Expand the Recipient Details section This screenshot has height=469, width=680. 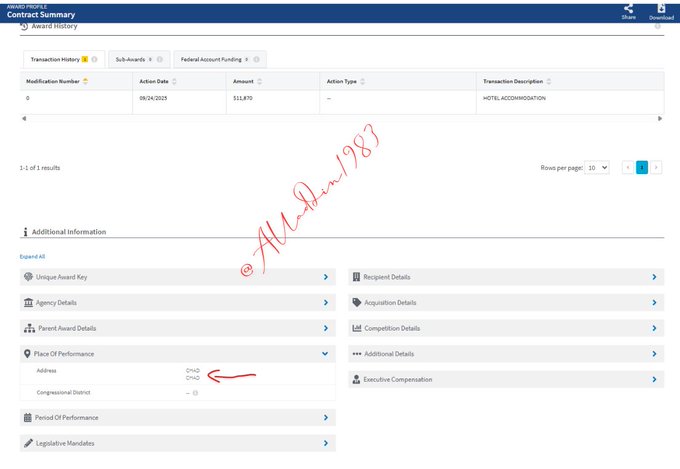653,277
